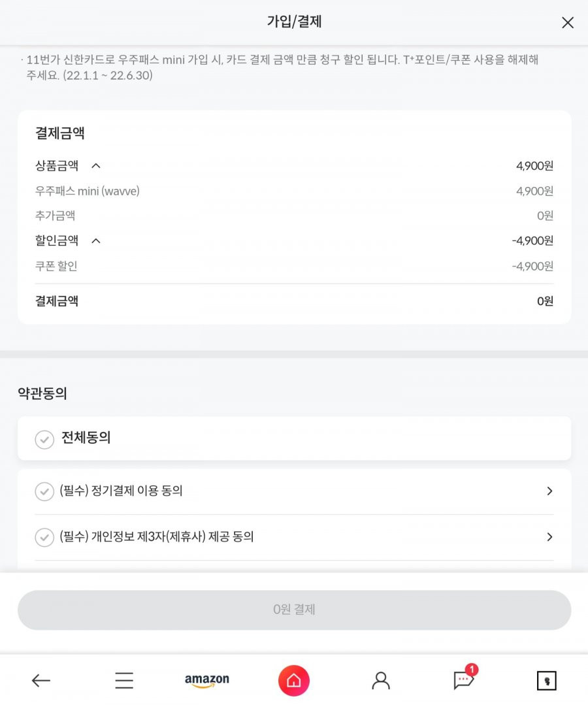Open the 정기결제 이용 동의 terms text
588x705 pixels.
click(x=122, y=491)
